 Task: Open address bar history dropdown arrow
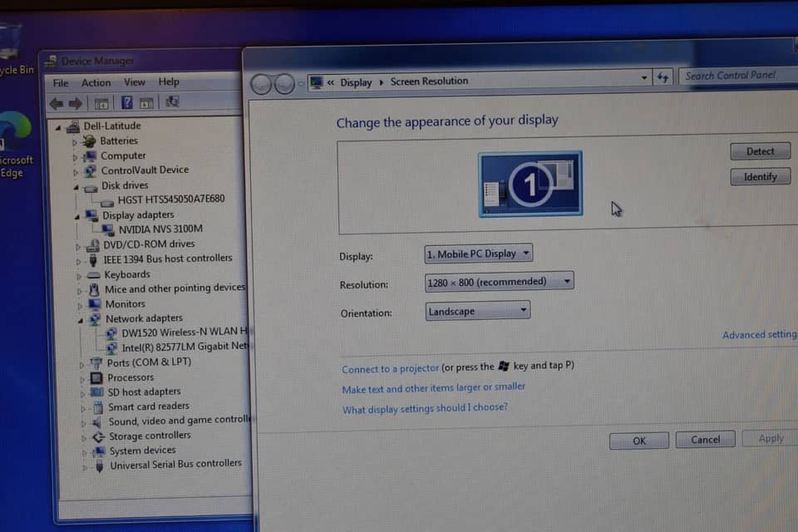tap(643, 78)
